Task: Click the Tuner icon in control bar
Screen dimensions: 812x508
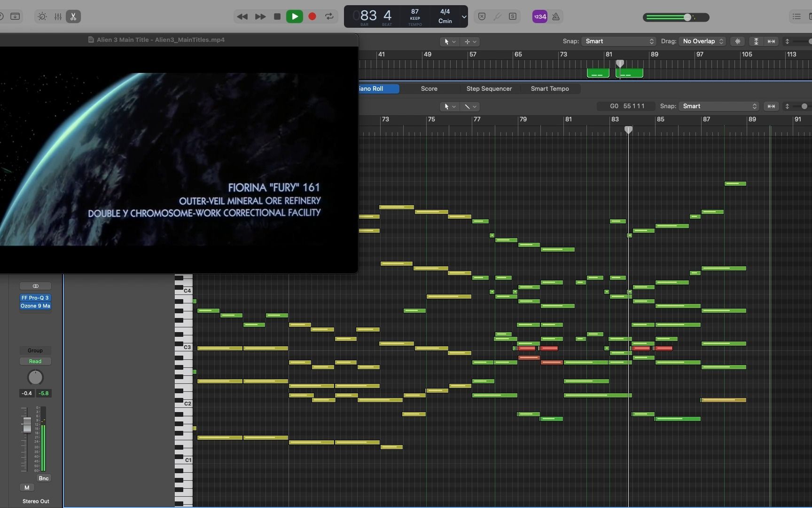Action: point(497,16)
